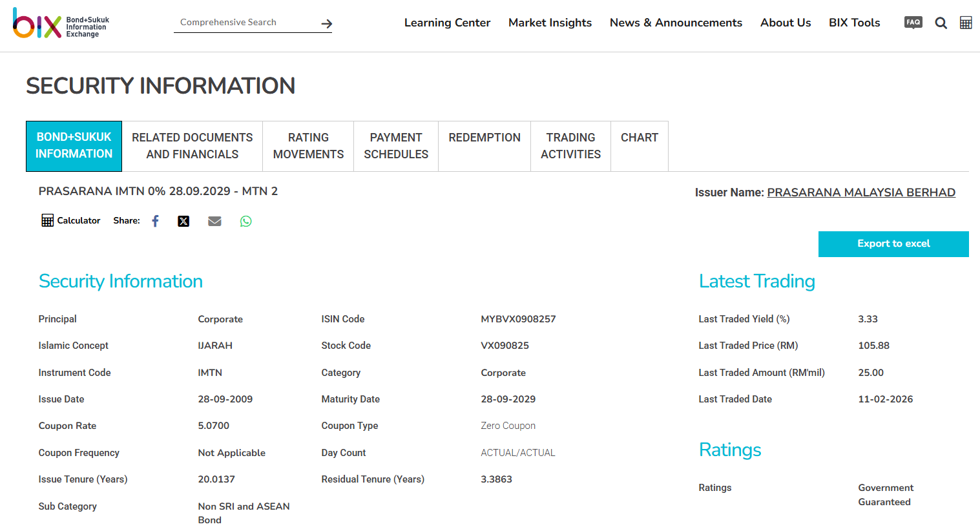Click the last traded yield 3.33

click(868, 319)
